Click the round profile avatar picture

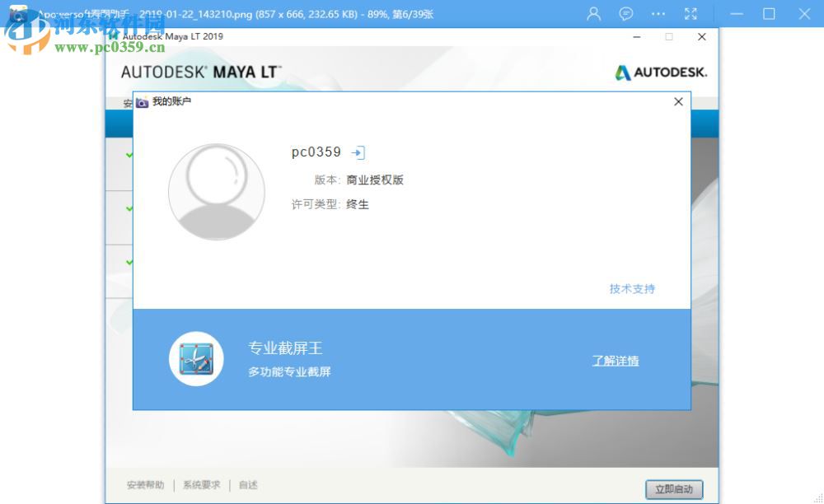(217, 192)
